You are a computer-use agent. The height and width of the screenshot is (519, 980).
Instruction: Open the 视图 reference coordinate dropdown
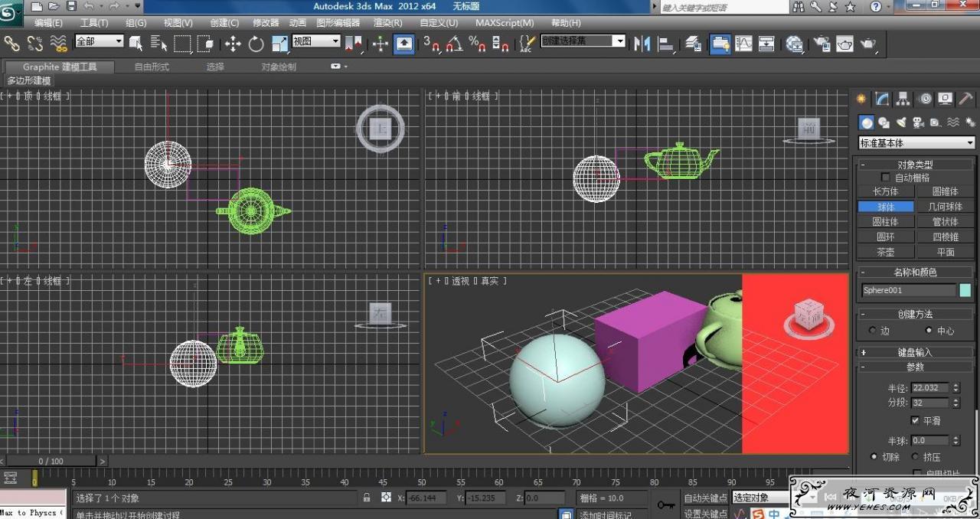click(x=316, y=41)
